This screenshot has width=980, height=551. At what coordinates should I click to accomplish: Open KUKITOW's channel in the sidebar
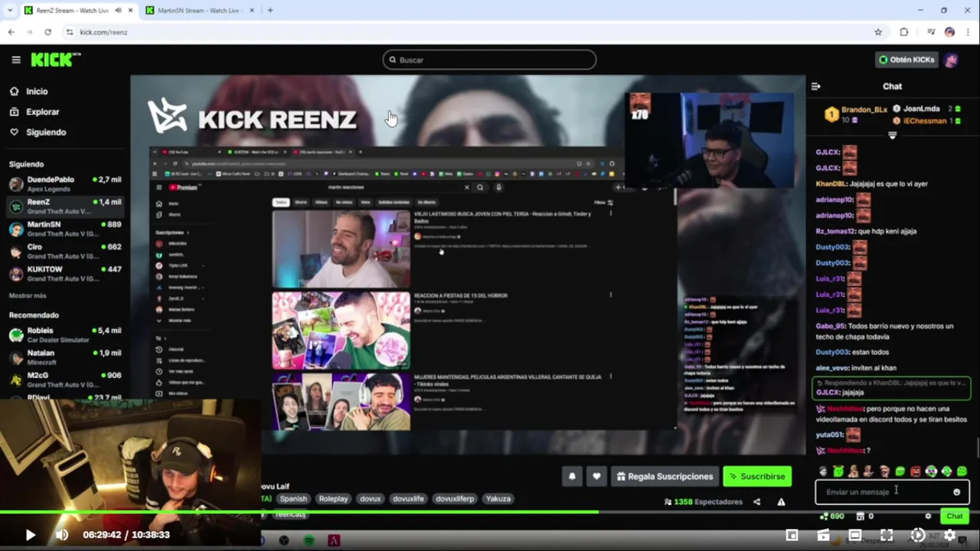pyautogui.click(x=64, y=274)
